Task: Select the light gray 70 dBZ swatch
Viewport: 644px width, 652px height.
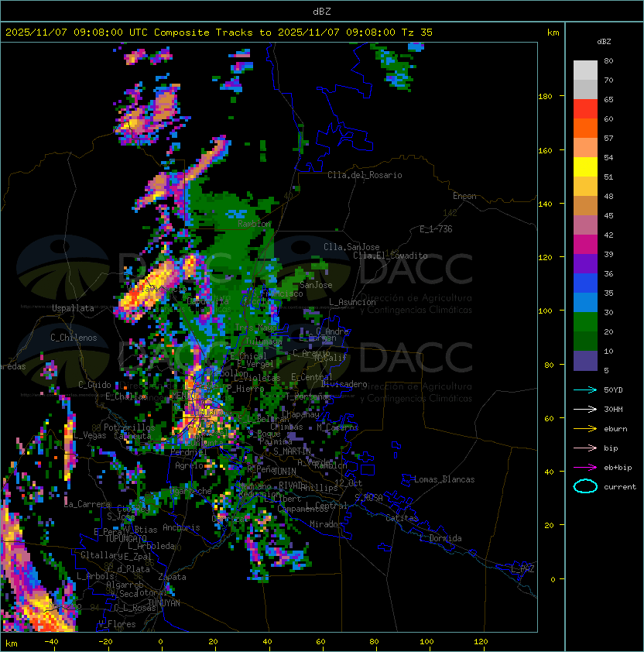Action: pyautogui.click(x=585, y=70)
